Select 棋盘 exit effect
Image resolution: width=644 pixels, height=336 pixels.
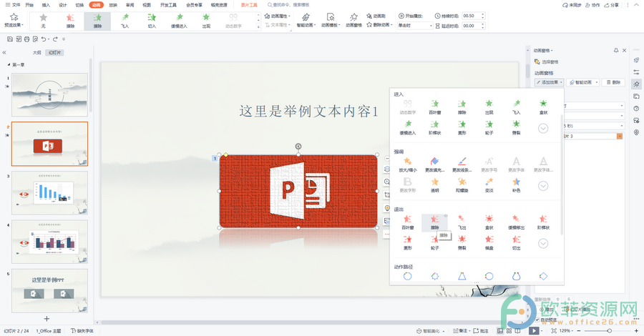[489, 242]
